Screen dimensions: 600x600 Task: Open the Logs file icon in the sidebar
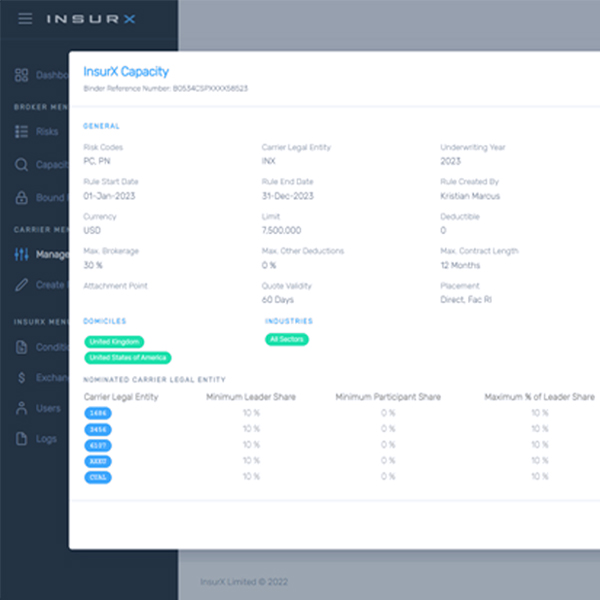coord(21,439)
